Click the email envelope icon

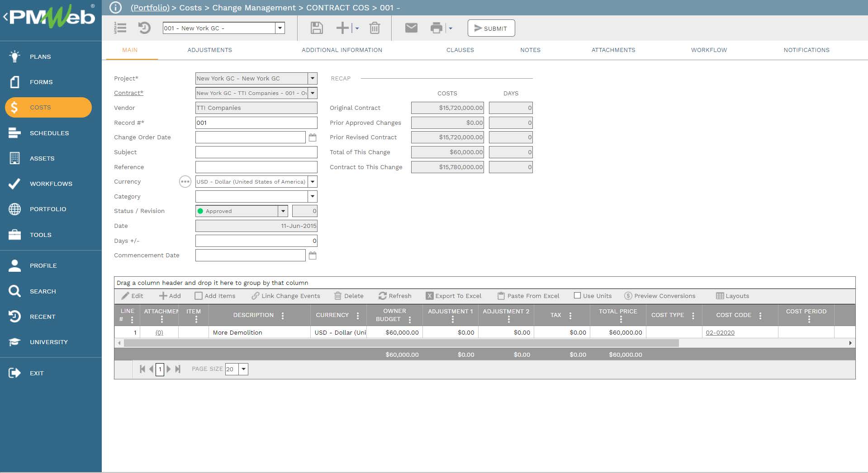click(411, 28)
